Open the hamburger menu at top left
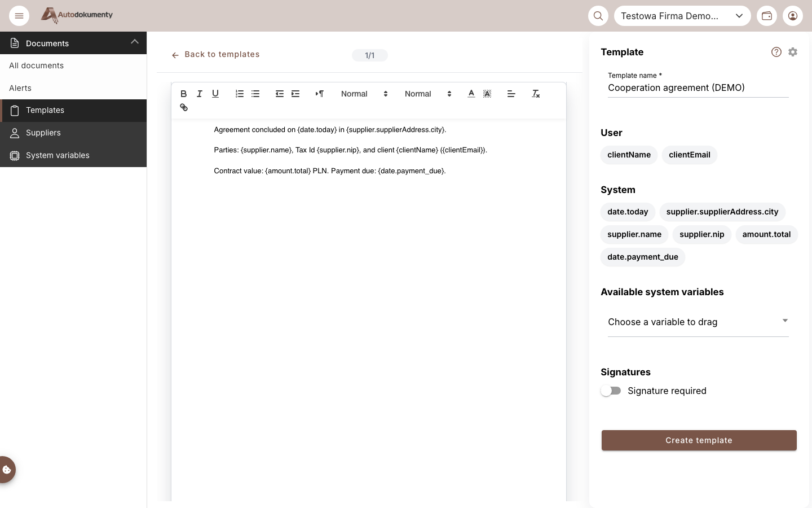 click(x=19, y=16)
